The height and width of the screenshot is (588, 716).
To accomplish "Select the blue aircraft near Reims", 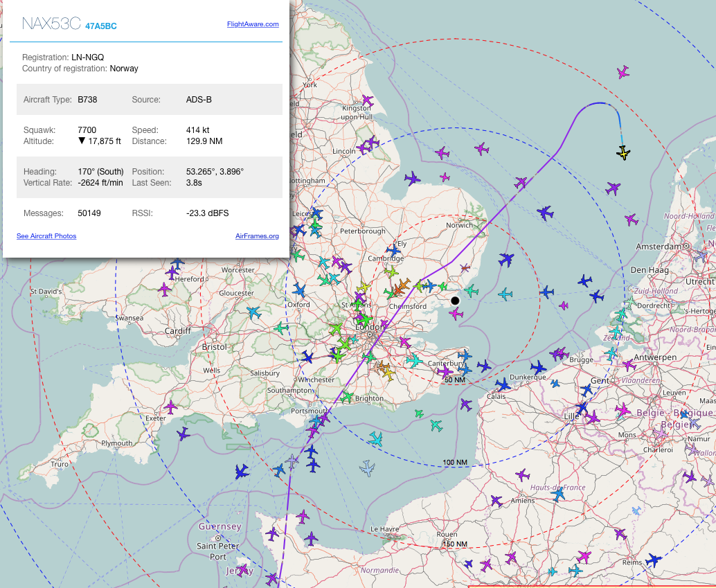I will (x=654, y=560).
